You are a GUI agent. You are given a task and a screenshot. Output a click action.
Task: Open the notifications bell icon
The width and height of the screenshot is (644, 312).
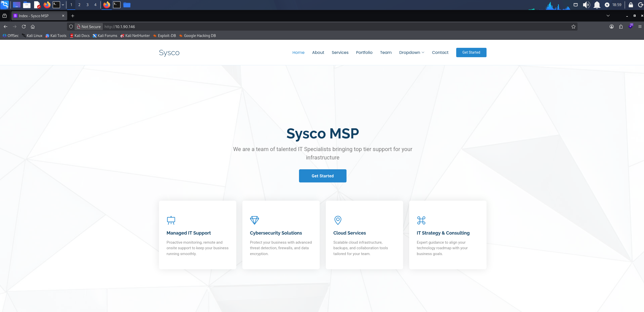(597, 5)
